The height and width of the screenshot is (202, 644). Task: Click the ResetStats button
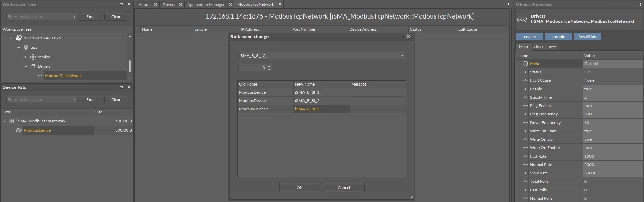click(587, 37)
